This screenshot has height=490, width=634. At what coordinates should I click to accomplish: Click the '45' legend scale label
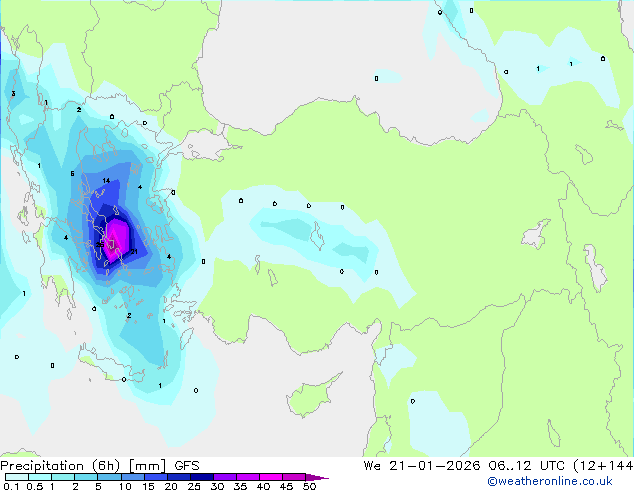[286, 486]
